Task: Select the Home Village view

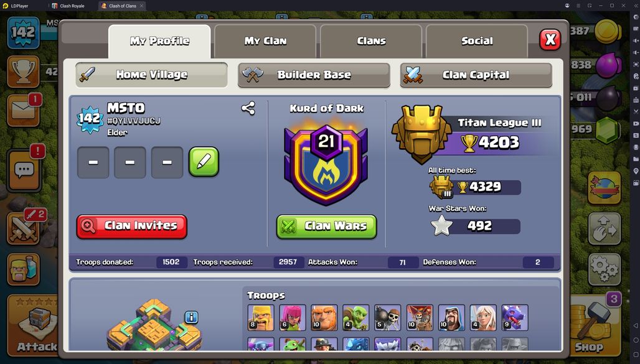Action: tap(151, 75)
